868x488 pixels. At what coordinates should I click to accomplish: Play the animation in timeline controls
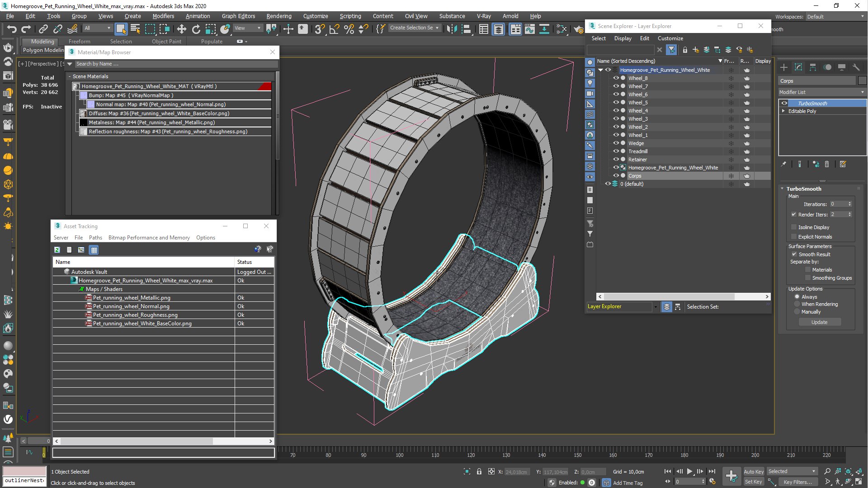tap(689, 471)
